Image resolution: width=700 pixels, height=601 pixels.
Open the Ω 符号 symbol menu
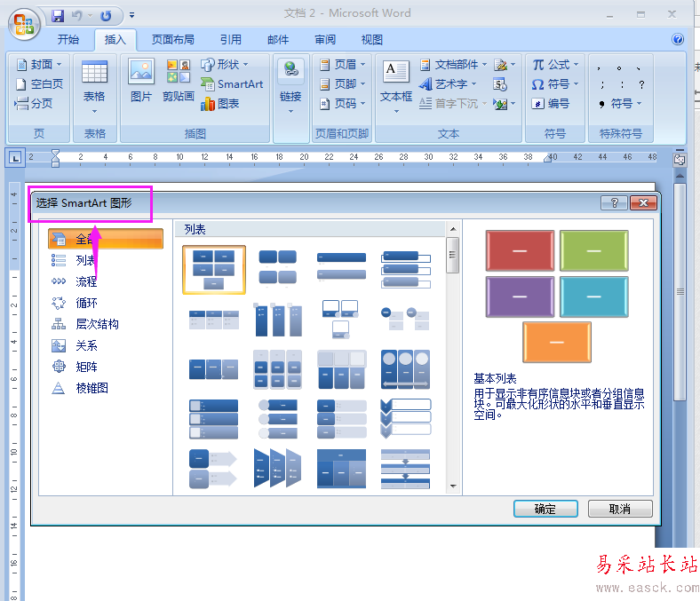pos(555,83)
